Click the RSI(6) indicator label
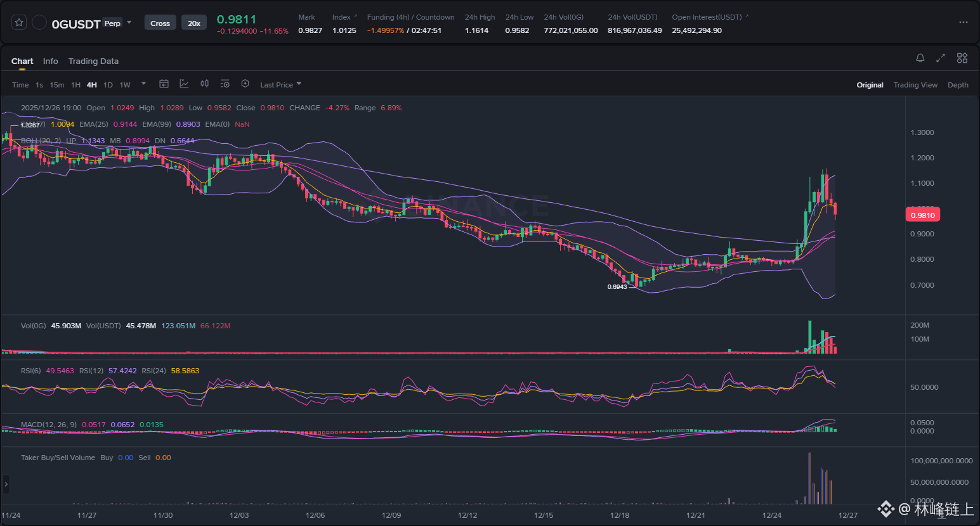This screenshot has height=526, width=980. click(x=30, y=371)
